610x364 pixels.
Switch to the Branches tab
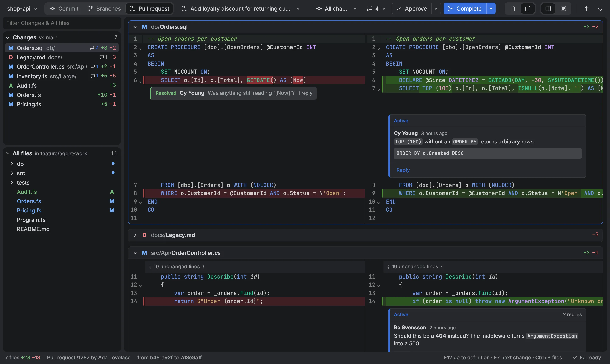point(104,9)
